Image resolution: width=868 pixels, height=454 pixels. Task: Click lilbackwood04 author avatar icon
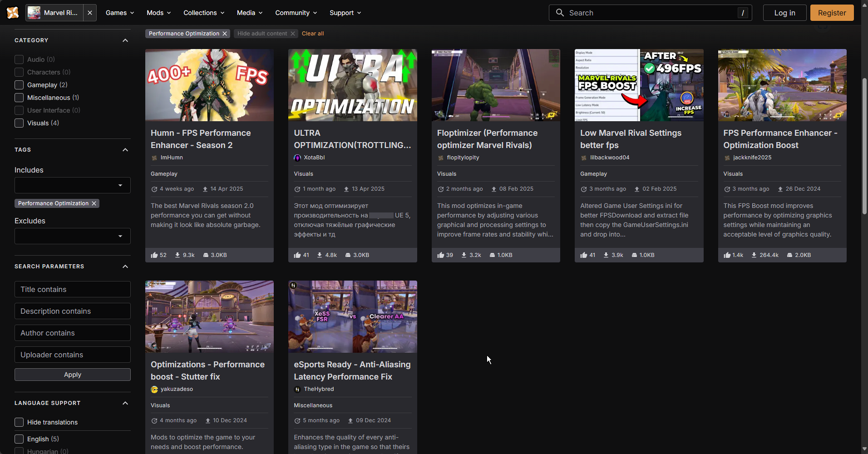tap(584, 158)
